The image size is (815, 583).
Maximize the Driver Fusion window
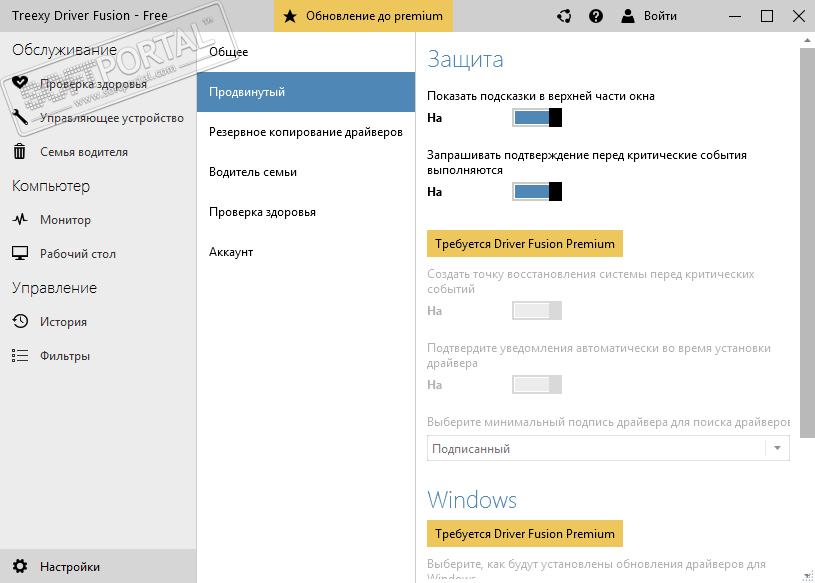tap(767, 16)
